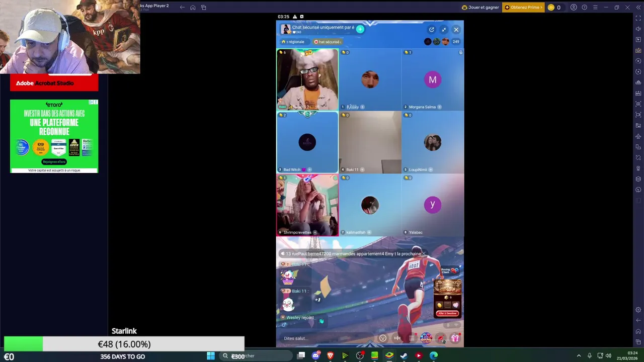The height and width of the screenshot is (362, 644).
Task: Click the €48 donation progress bar
Action: (124, 344)
